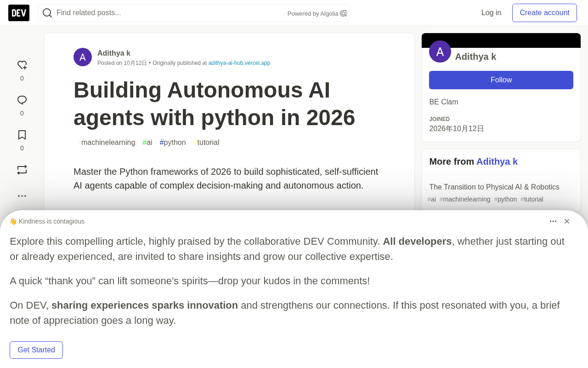Open banner options three-dot menu

pyautogui.click(x=553, y=221)
